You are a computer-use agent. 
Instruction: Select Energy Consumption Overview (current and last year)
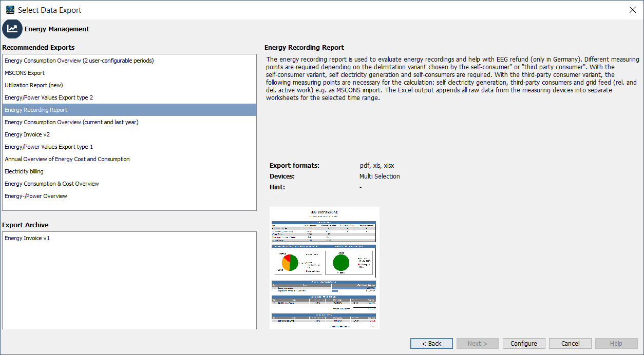tap(71, 122)
